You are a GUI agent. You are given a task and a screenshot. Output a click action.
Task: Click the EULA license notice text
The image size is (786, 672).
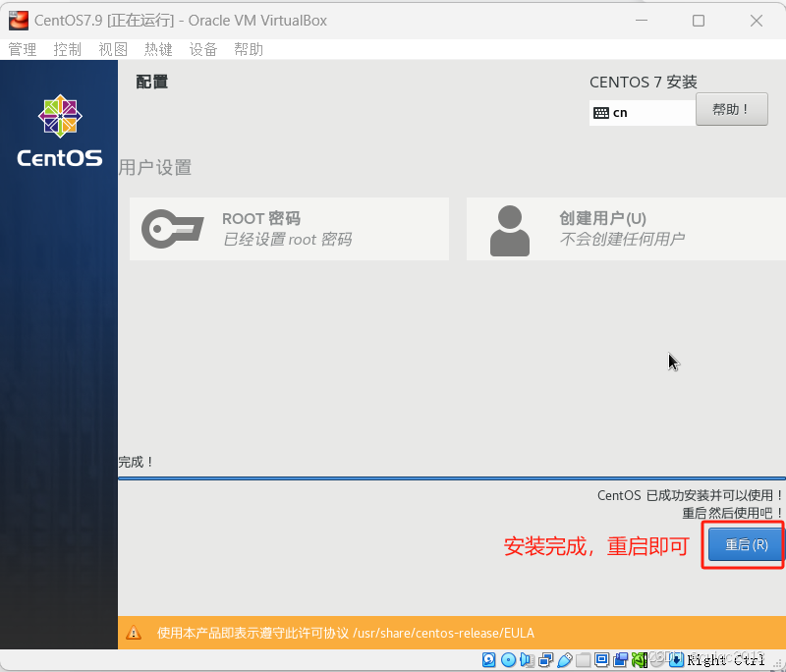coord(346,633)
